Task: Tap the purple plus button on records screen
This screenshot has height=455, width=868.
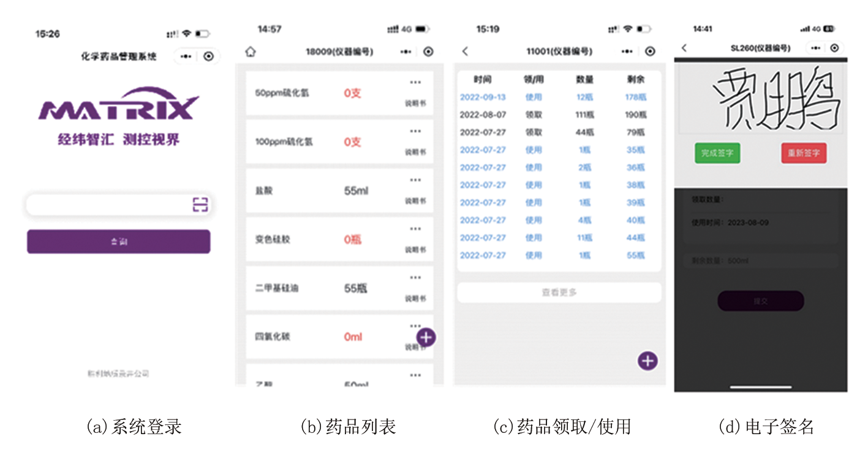Action: coord(647,361)
